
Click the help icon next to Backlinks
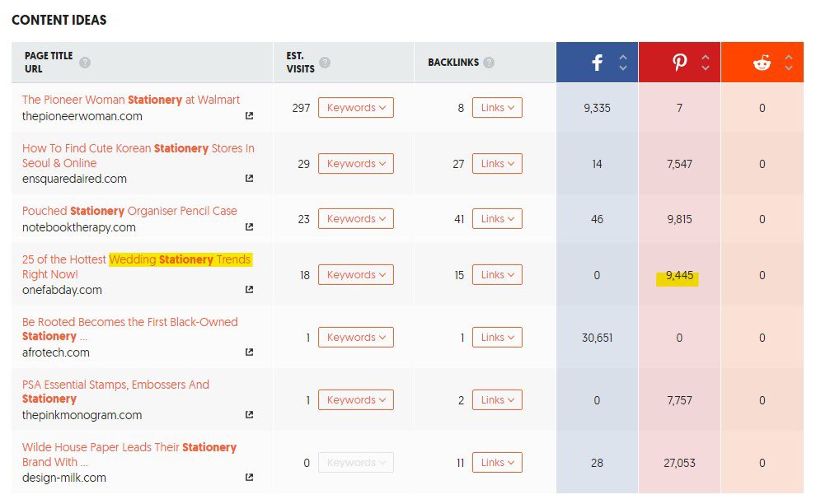click(489, 63)
